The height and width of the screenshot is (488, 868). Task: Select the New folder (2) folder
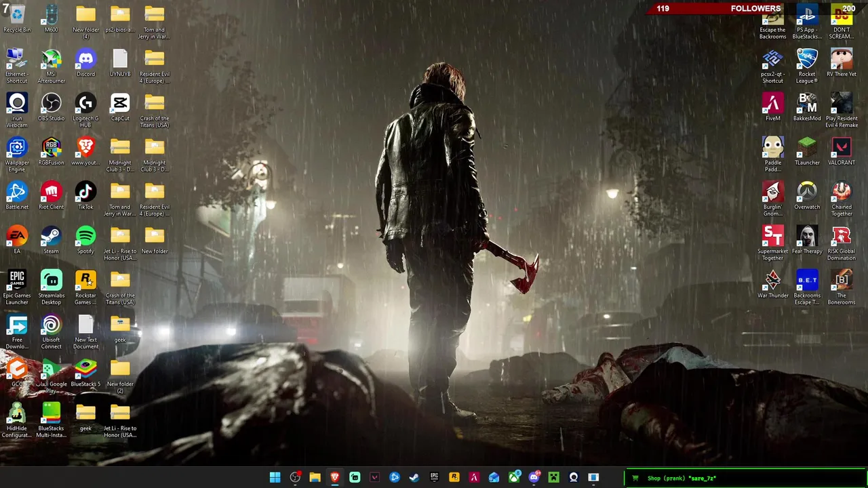pyautogui.click(x=120, y=376)
